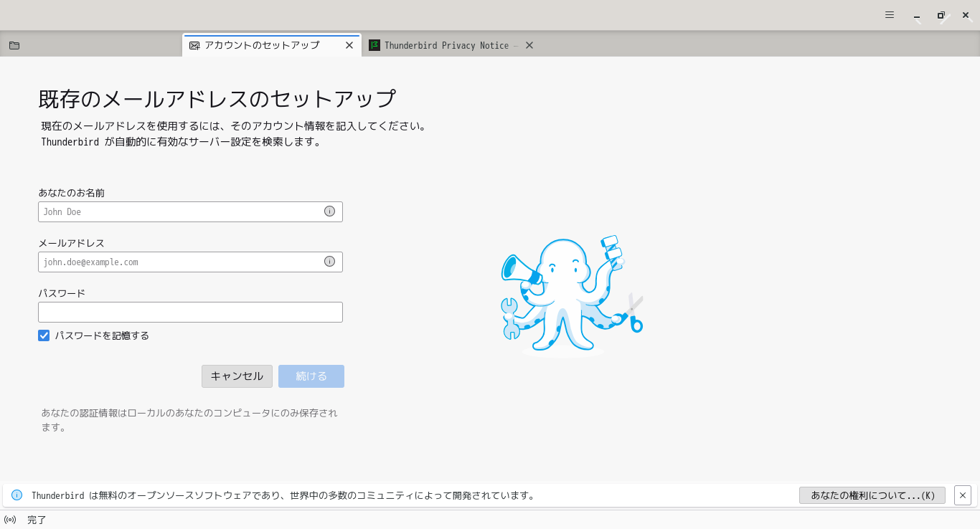
Task: Close the Thunderbird Privacy Notice tab
Action: point(529,45)
